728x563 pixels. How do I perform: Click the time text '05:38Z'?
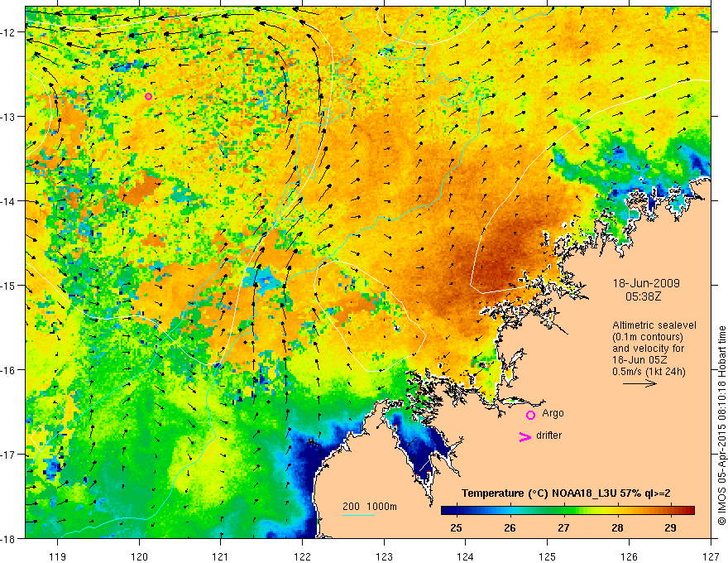click(x=644, y=296)
